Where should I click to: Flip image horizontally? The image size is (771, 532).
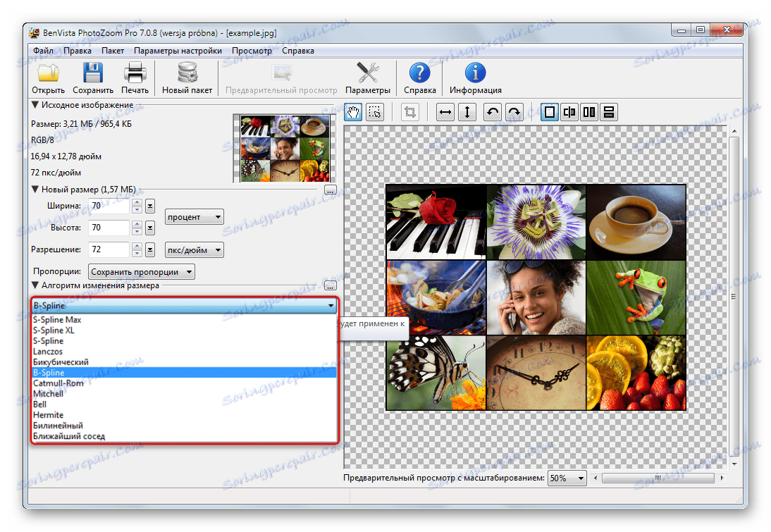tap(445, 112)
